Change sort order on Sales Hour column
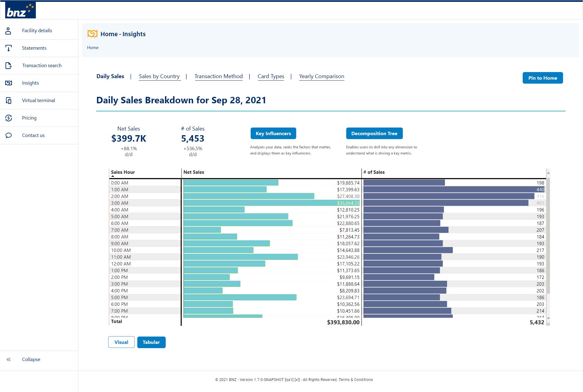Viewport: 583px width, 392px height. click(x=123, y=172)
